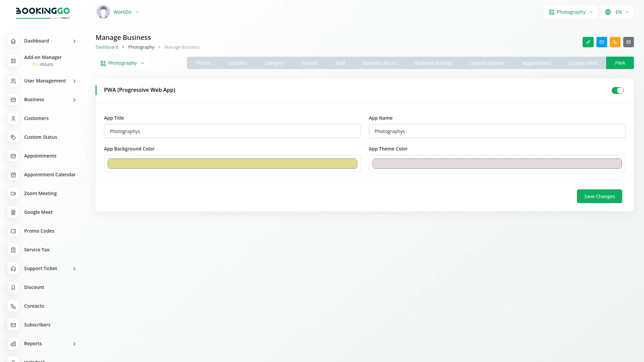This screenshot has height=362, width=644.
Task: Open the App Background Color picker
Action: coord(232,164)
